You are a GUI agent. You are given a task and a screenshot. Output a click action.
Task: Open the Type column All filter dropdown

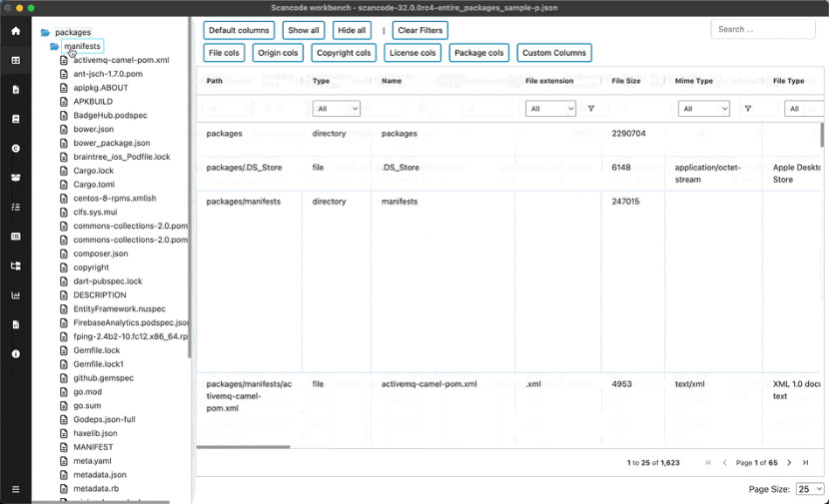(337, 109)
